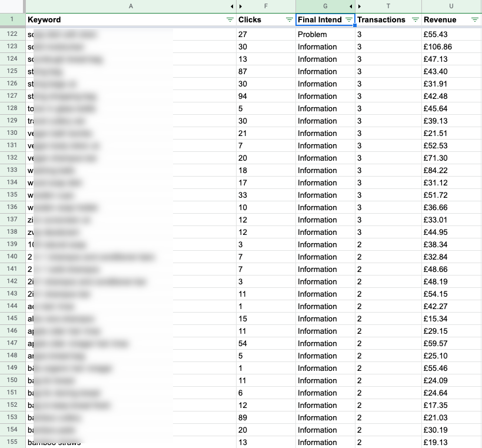Open the Transactions column filter icon
Image resolution: width=482 pixels, height=448 pixels.
(x=414, y=19)
